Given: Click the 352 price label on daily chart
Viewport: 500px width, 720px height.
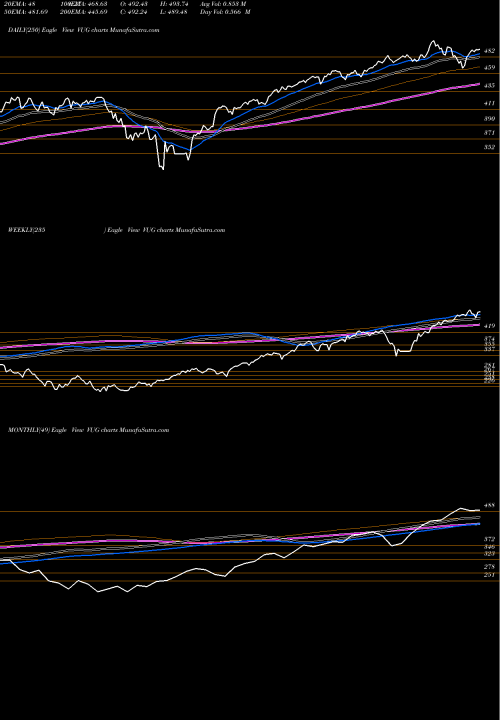Looking at the screenshot, I should pyautogui.click(x=489, y=147).
